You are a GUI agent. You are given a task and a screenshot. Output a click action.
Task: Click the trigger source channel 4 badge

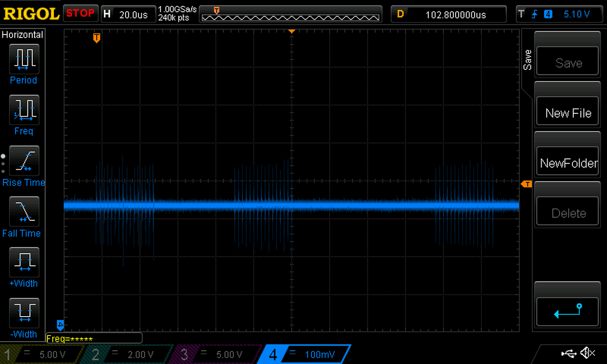(548, 14)
